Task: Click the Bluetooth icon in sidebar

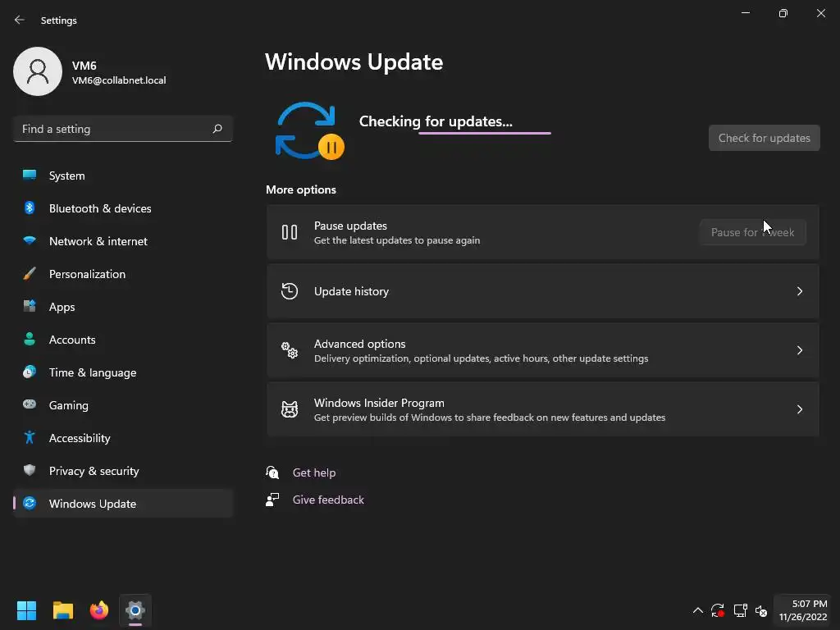Action: tap(30, 208)
